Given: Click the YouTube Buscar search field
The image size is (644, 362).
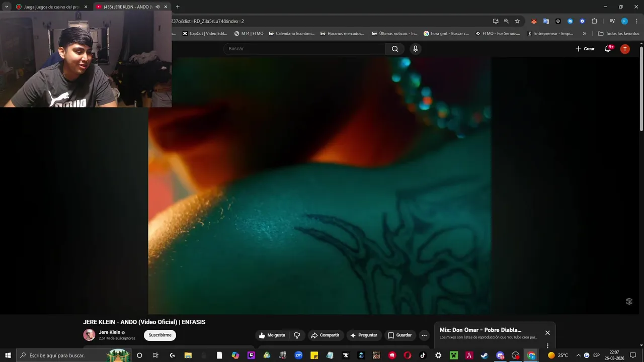Looking at the screenshot, I should (304, 49).
